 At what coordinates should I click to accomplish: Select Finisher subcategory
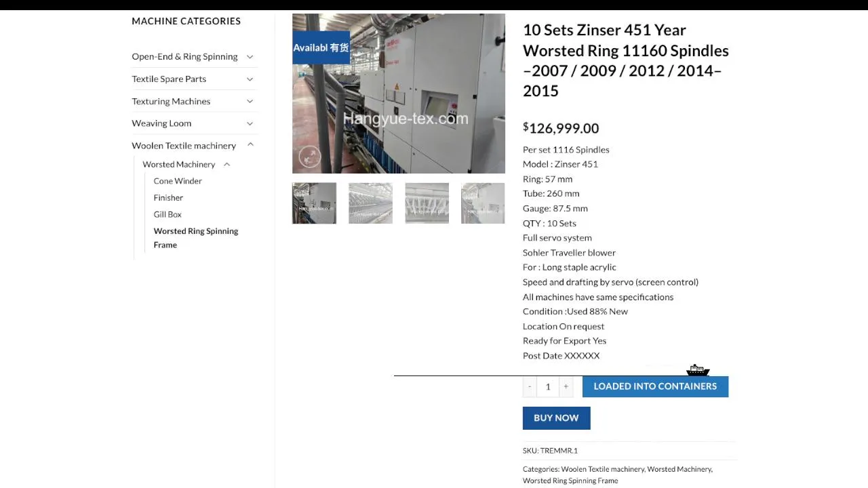(168, 198)
